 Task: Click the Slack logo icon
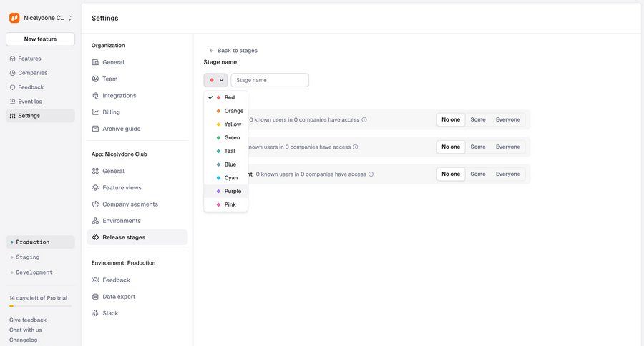(95, 313)
